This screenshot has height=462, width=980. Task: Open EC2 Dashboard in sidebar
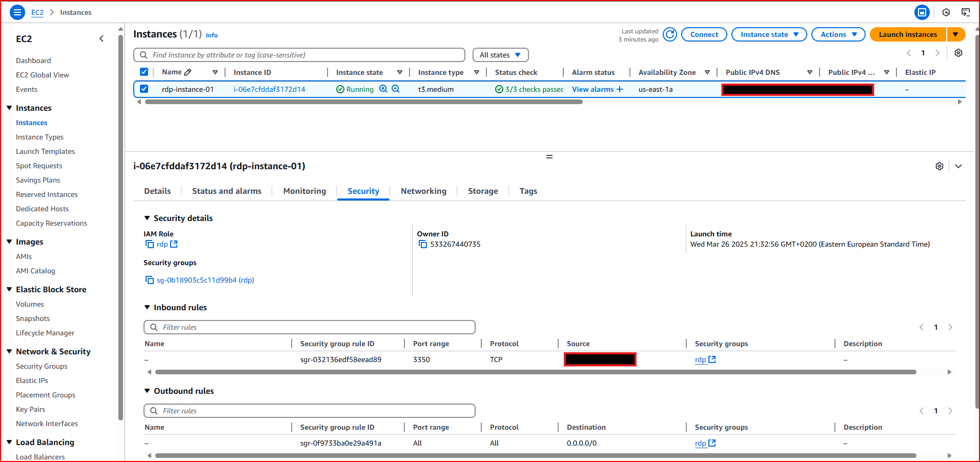[33, 61]
